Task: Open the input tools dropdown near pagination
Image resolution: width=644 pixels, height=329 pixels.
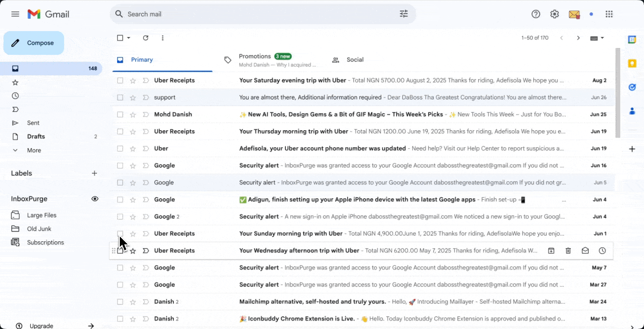Action: pos(597,38)
